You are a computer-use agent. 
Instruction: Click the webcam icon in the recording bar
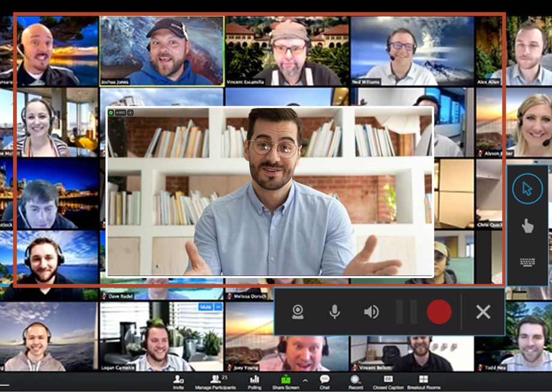tap(298, 311)
